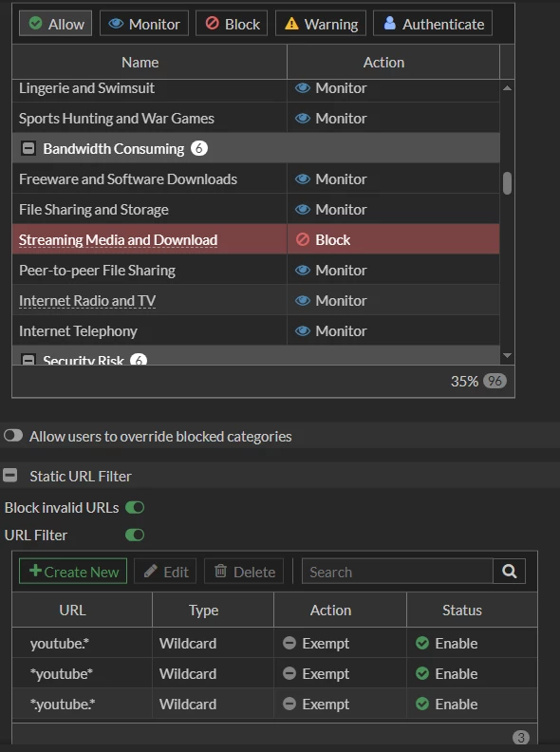This screenshot has width=560, height=752.
Task: Focus the URL filter Search field
Action: click(398, 572)
